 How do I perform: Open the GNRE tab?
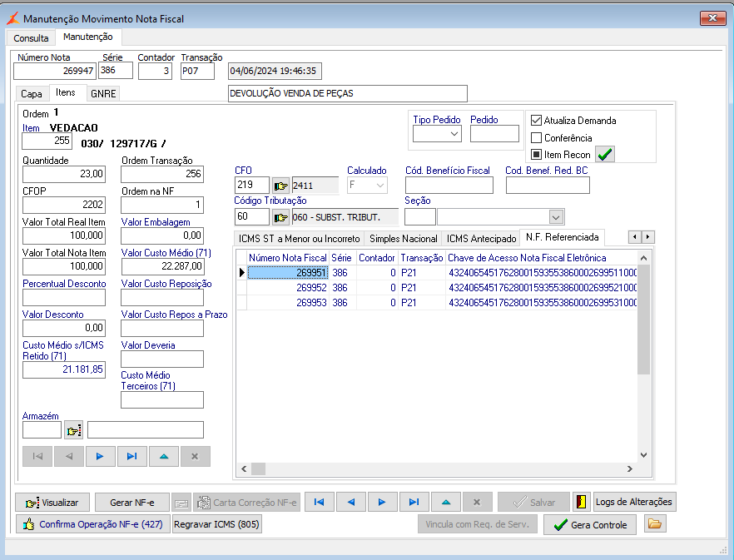tap(104, 94)
